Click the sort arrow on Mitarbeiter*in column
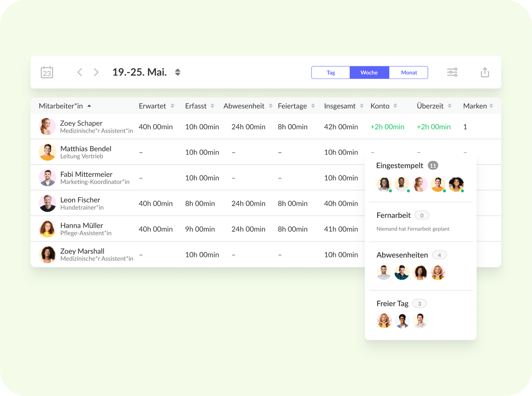Screen dimensions: 532x396 coord(89,106)
